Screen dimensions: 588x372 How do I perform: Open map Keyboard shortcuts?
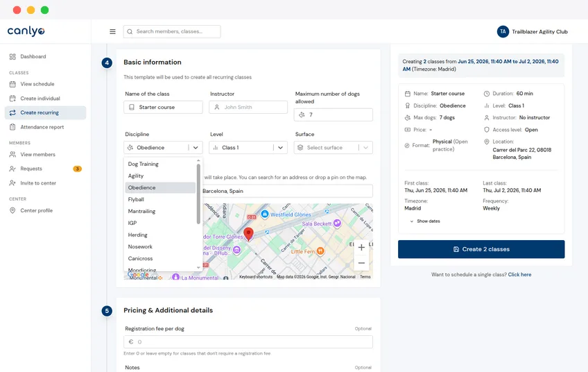click(256, 277)
